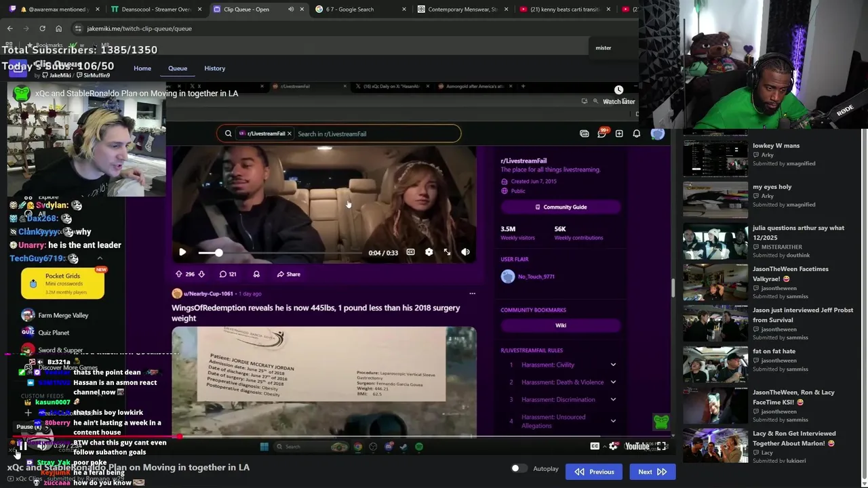Open the WingsOfRedemption 445lbs post title
This screenshot has width=868, height=488.
click(315, 313)
